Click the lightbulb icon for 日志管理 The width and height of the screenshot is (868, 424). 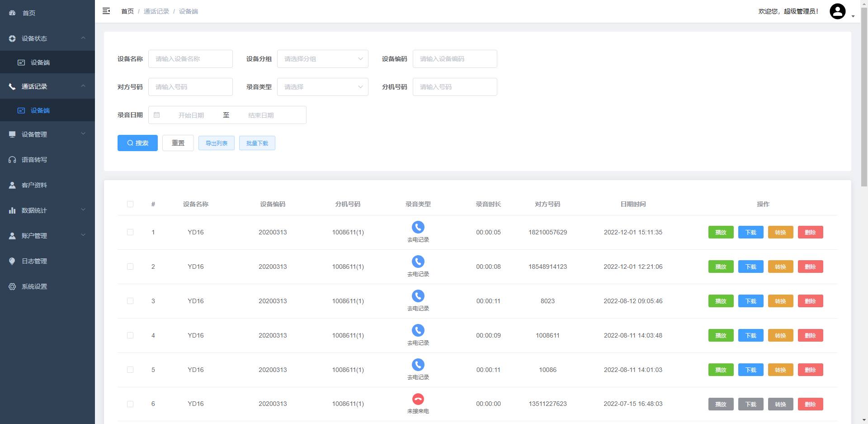coord(12,261)
